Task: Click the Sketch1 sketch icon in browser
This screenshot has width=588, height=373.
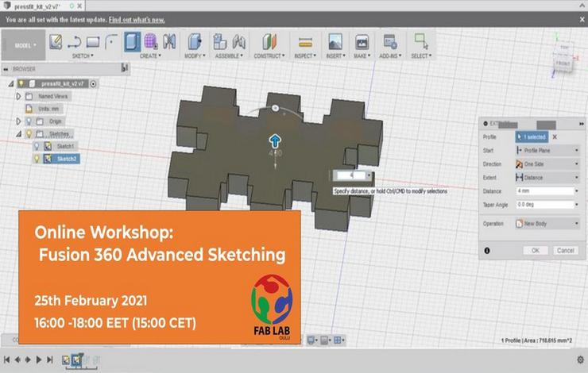Action: coord(48,146)
